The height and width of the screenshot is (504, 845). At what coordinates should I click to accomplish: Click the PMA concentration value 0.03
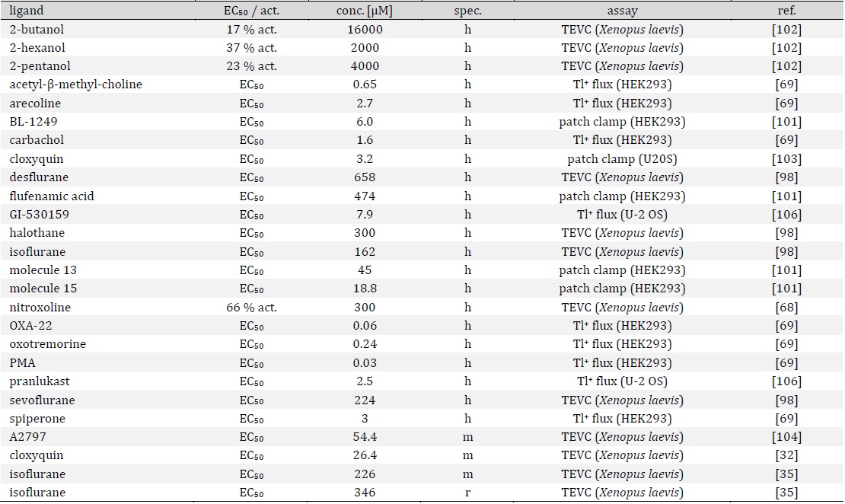pyautogui.click(x=365, y=363)
